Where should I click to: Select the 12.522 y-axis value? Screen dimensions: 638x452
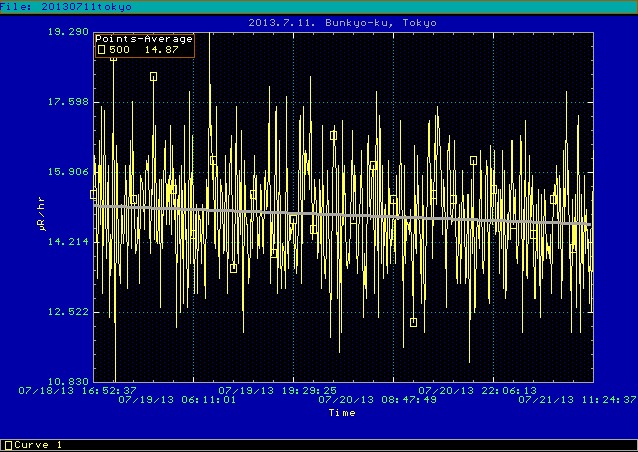point(66,312)
